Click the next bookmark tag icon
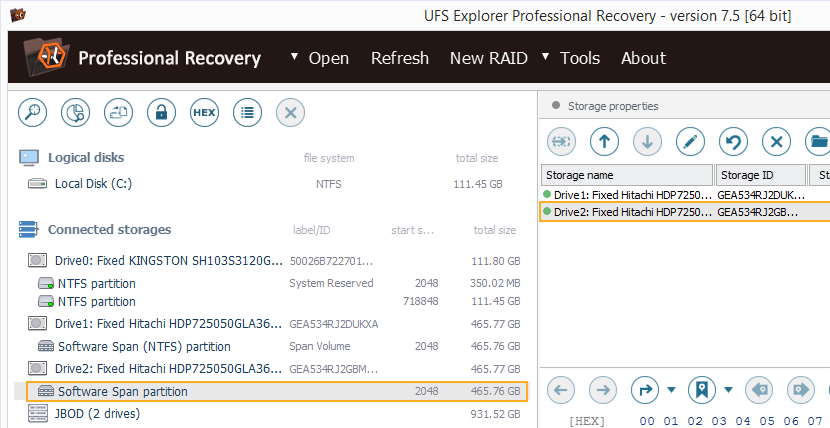Viewport: 830px width, 428px height. coord(801,390)
